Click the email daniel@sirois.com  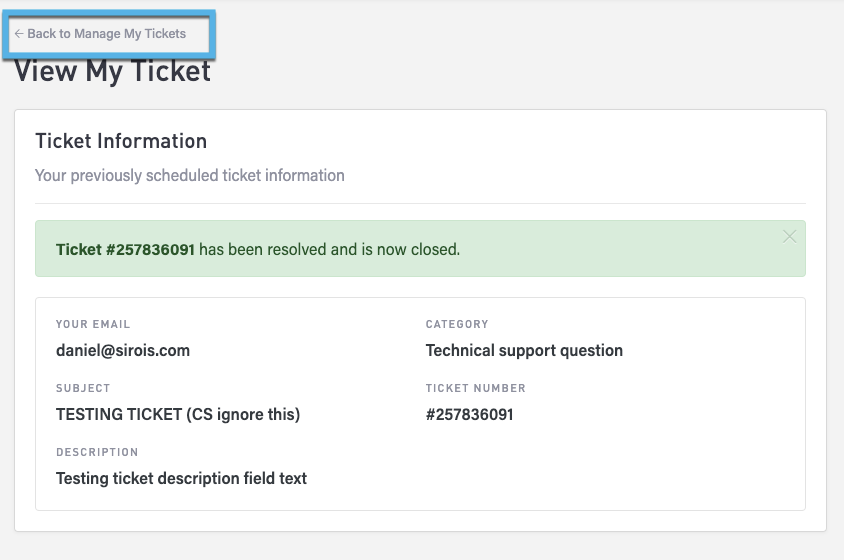pos(123,350)
